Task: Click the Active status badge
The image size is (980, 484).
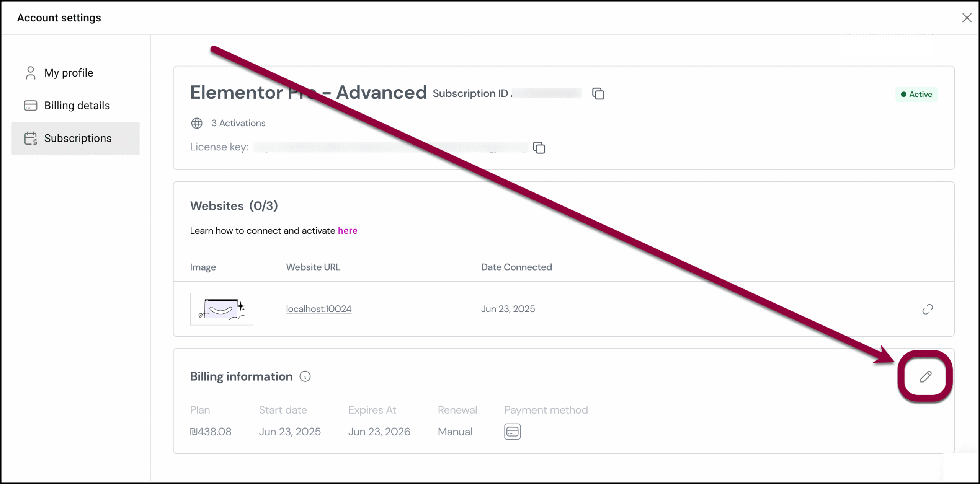Action: pyautogui.click(x=916, y=95)
